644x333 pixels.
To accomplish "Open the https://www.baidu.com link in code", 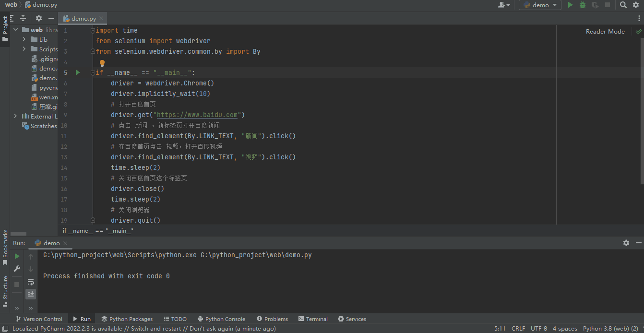I will coord(197,115).
